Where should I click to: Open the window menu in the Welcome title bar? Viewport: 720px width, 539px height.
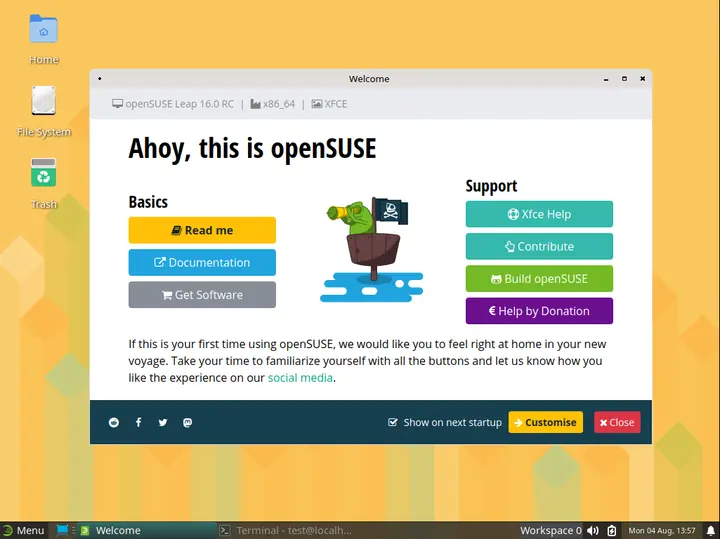click(x=100, y=79)
